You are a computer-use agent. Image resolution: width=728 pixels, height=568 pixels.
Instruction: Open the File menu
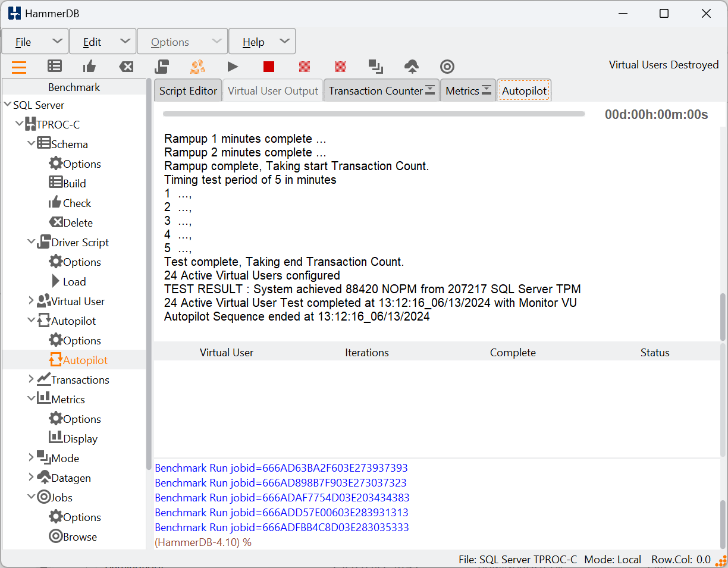tap(34, 42)
